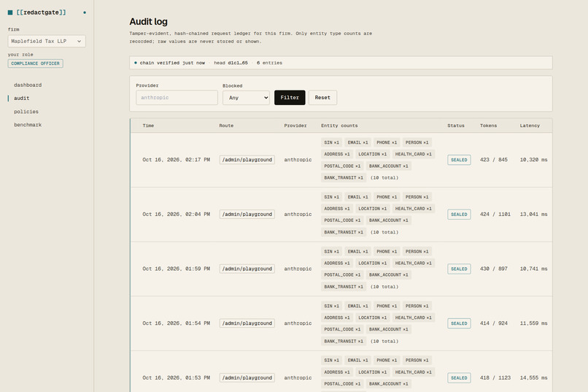
Task: Click SEALED badge in the 01:54 PM row
Action: [459, 323]
